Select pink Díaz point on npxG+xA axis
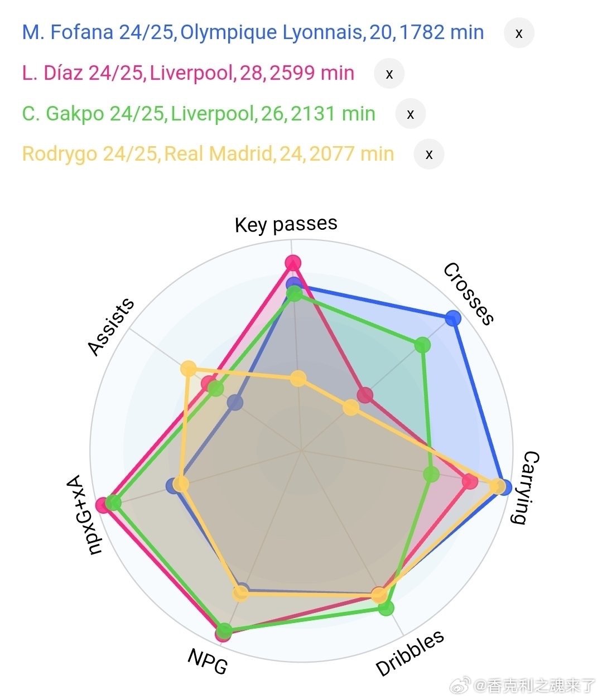The height and width of the screenshot is (700, 602). (x=103, y=505)
